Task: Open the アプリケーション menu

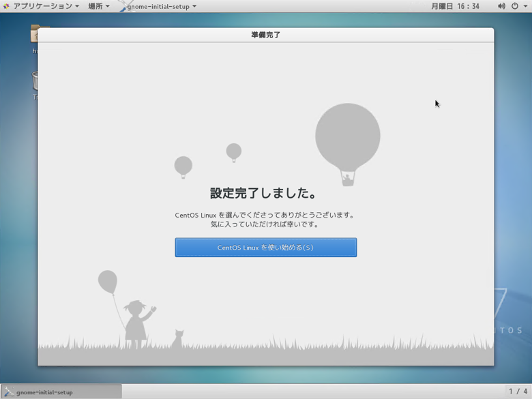Action: (42, 6)
